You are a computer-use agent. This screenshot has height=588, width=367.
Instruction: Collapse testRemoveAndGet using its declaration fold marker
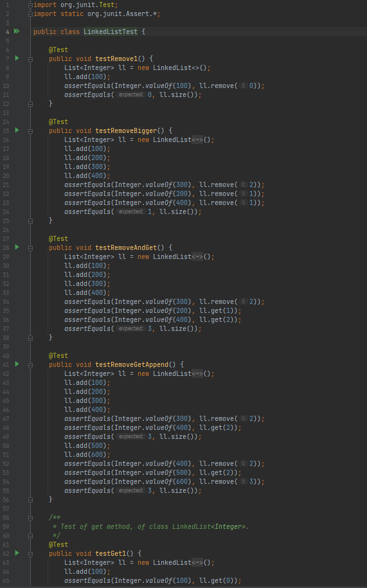pos(30,248)
